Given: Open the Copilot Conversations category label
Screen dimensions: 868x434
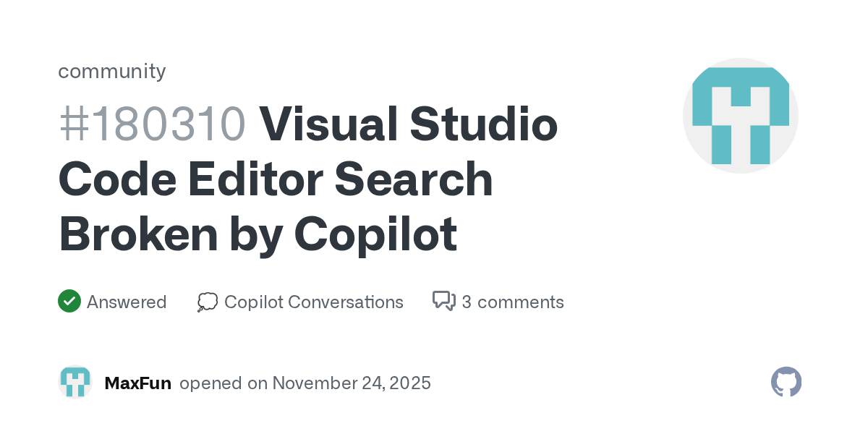Looking at the screenshot, I should click(x=314, y=302).
